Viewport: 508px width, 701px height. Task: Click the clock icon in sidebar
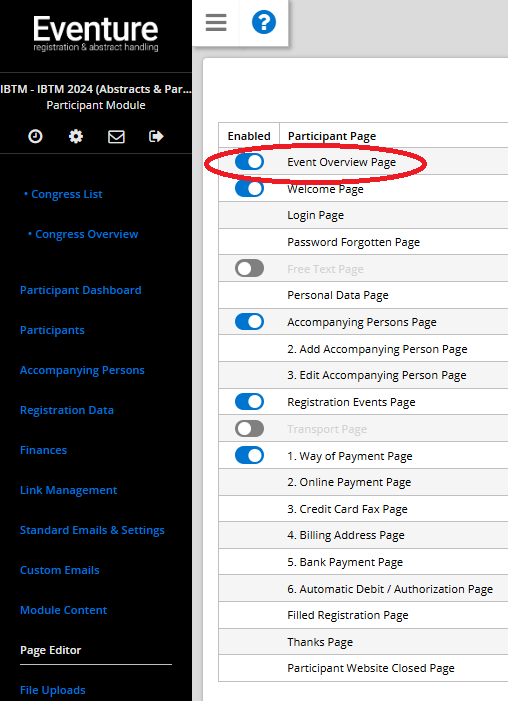click(35, 136)
